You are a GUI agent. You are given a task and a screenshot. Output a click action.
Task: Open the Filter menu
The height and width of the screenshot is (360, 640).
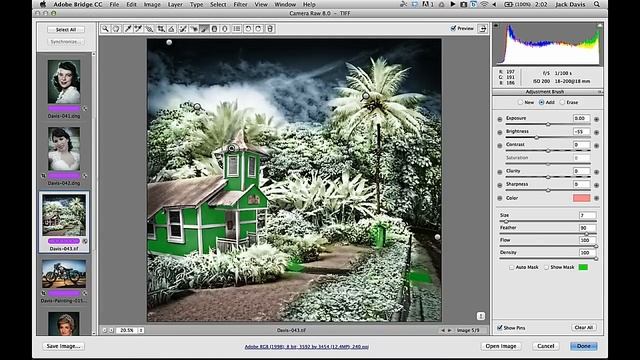coord(240,4)
